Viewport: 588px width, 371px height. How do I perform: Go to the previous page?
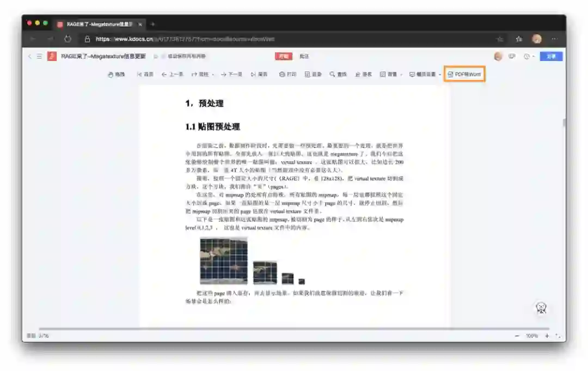172,74
